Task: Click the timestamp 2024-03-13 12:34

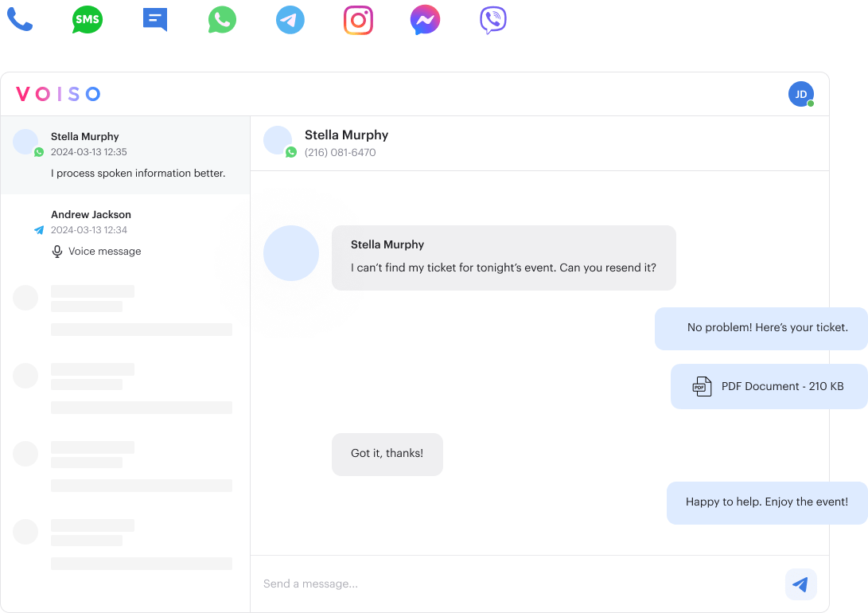Action: pyautogui.click(x=88, y=230)
